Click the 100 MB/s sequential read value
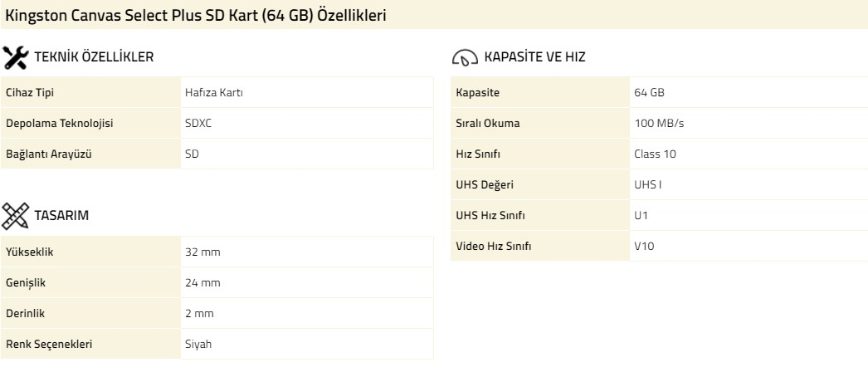 659,124
